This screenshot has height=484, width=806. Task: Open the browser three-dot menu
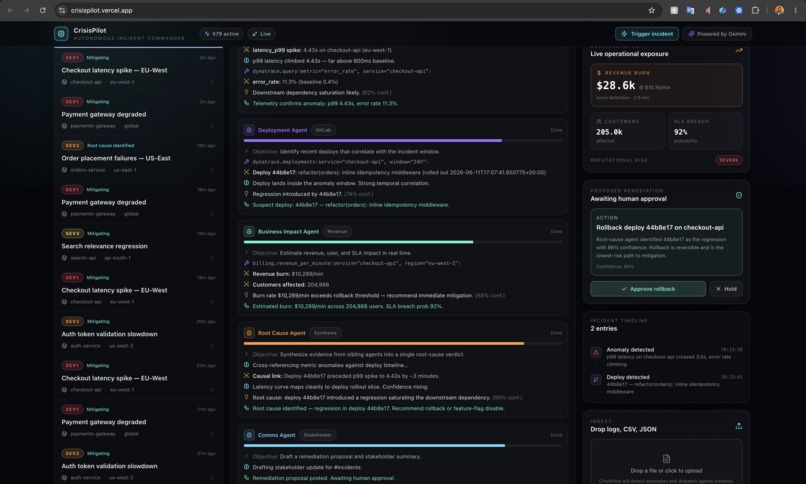(796, 10)
